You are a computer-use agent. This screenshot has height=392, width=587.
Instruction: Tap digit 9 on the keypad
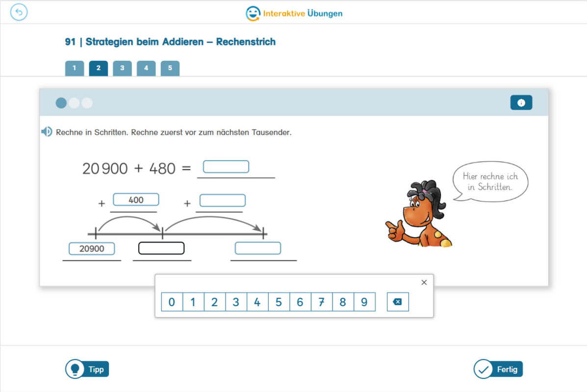[x=364, y=302]
